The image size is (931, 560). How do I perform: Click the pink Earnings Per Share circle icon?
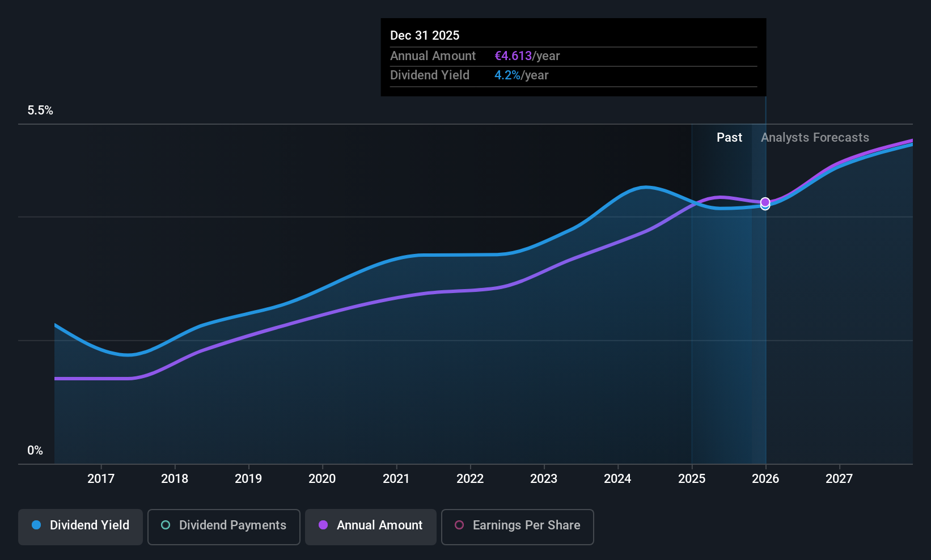(x=459, y=525)
